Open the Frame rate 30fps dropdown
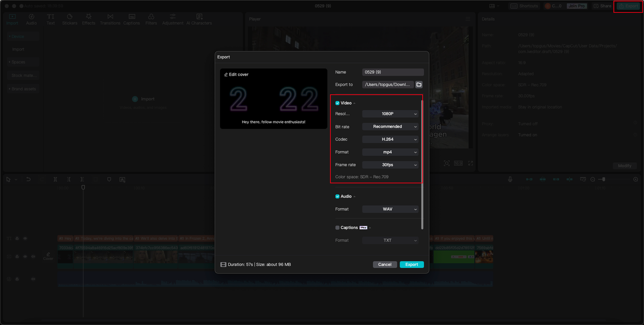The image size is (644, 325). click(390, 165)
